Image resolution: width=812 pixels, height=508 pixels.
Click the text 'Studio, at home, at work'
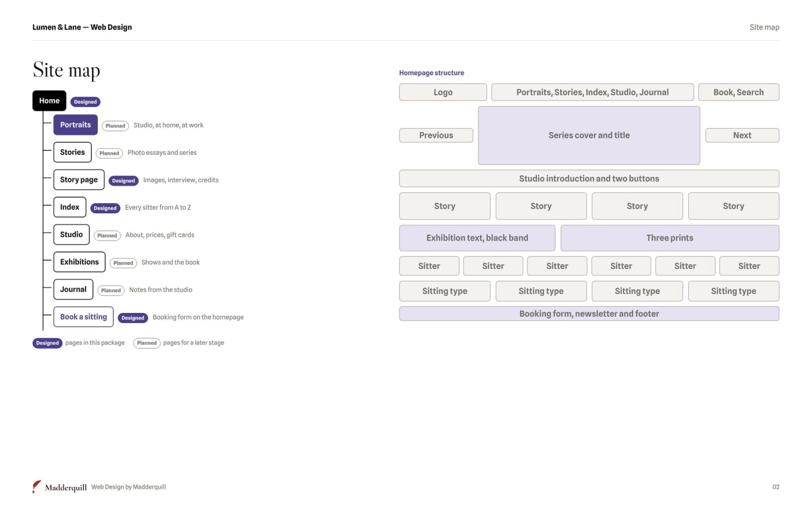(x=168, y=125)
